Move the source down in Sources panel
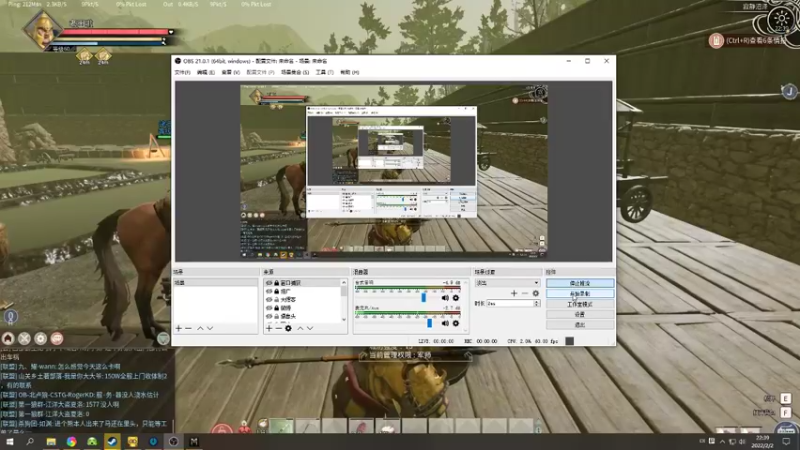The height and width of the screenshot is (450, 800). pos(310,328)
